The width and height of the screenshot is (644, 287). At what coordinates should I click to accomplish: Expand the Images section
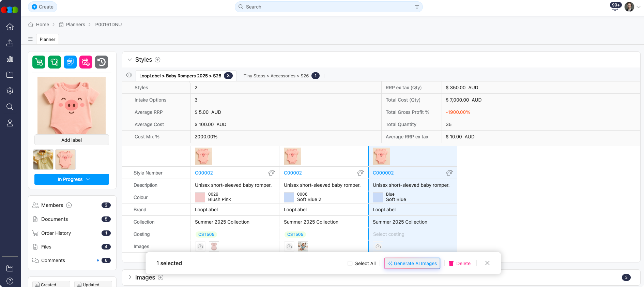coord(130,277)
